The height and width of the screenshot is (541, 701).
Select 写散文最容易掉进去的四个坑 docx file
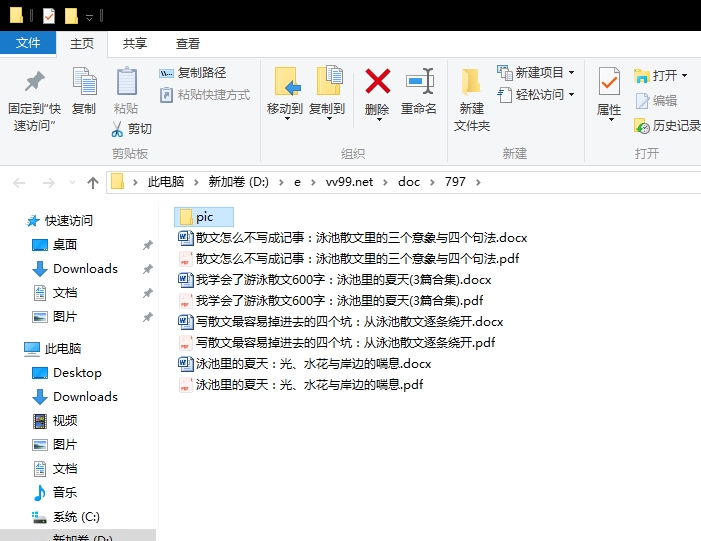(x=340, y=321)
